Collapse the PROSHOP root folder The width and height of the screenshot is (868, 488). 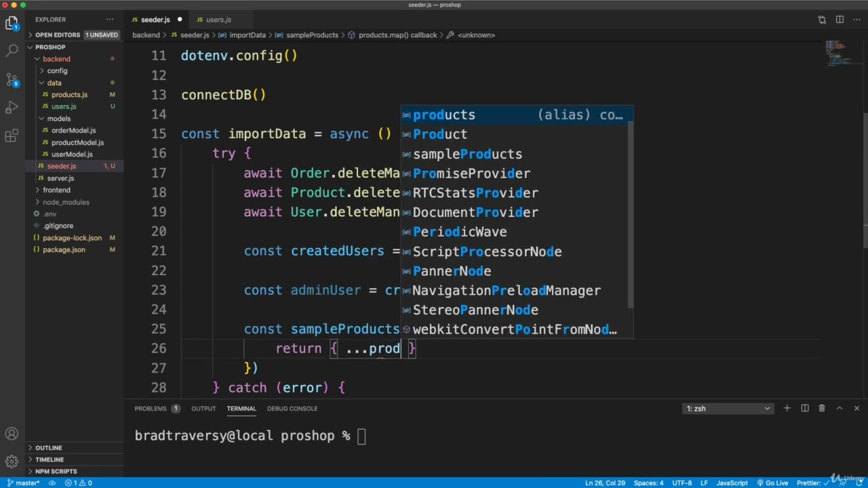(31, 47)
